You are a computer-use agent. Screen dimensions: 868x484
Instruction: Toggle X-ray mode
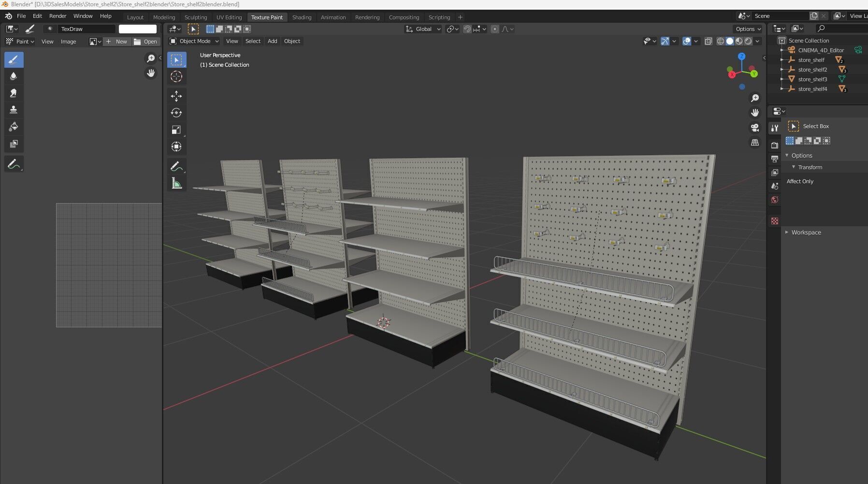point(709,41)
